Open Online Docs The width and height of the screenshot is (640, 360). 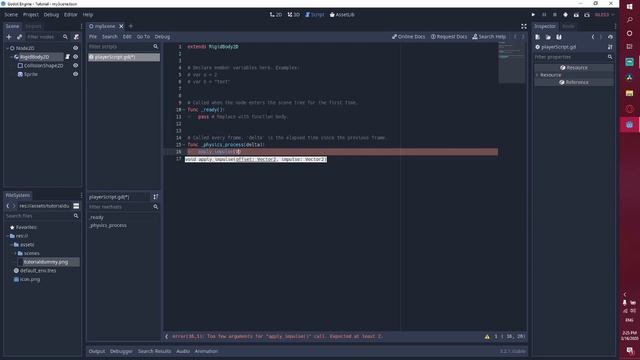[x=409, y=37]
